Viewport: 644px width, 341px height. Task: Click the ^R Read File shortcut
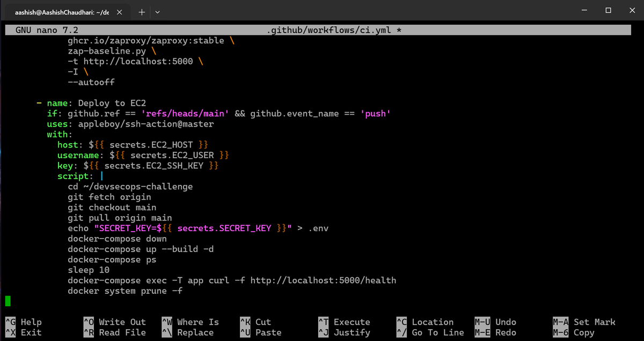pyautogui.click(x=114, y=332)
